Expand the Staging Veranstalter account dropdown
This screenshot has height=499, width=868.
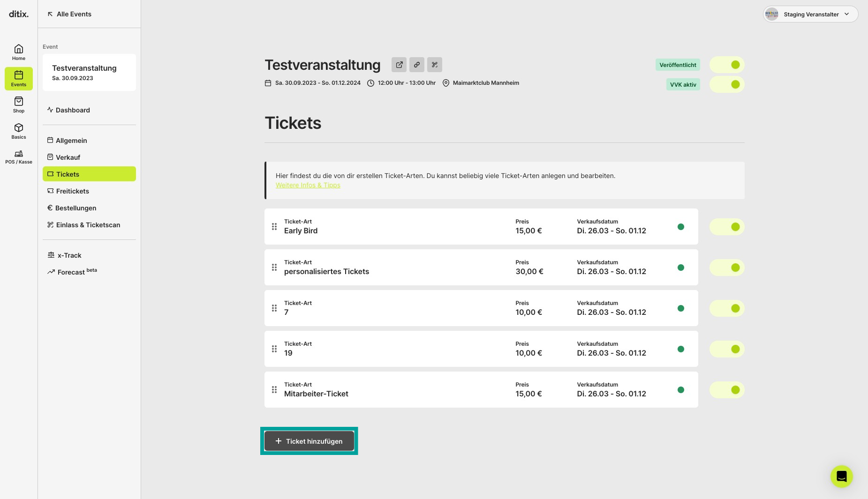810,14
